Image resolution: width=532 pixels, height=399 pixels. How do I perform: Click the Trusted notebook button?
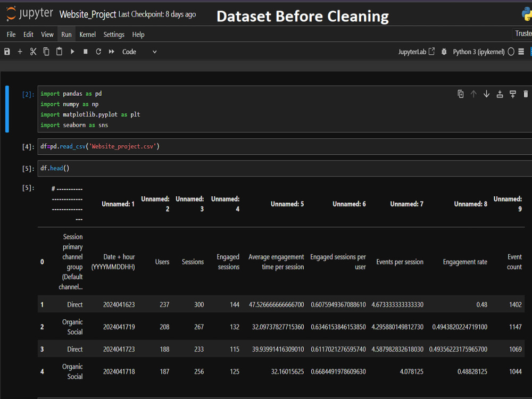(522, 33)
